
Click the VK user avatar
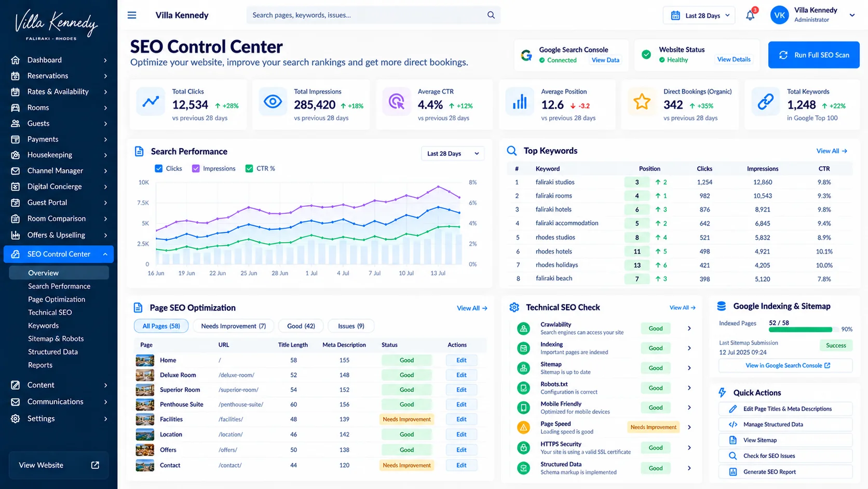click(x=780, y=16)
